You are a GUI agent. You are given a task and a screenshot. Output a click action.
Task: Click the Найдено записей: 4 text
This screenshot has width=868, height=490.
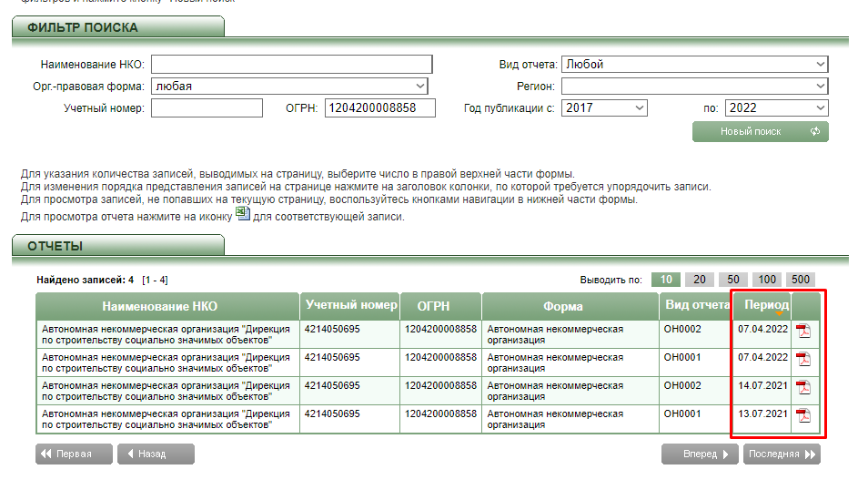pos(86,280)
